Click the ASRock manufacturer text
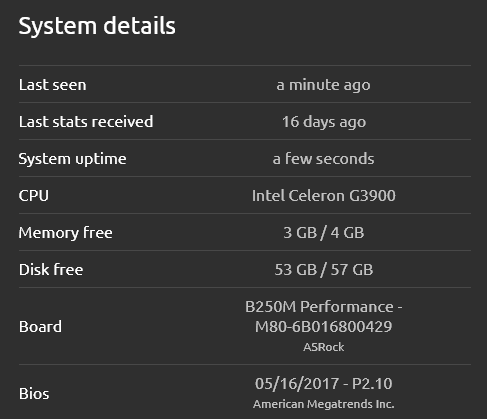Screen dimensions: 487x419 [324, 347]
